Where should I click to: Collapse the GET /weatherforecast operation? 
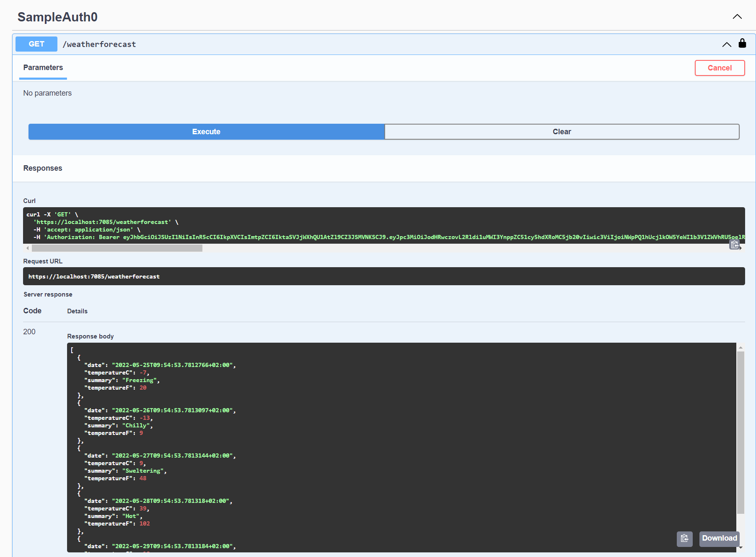[727, 44]
